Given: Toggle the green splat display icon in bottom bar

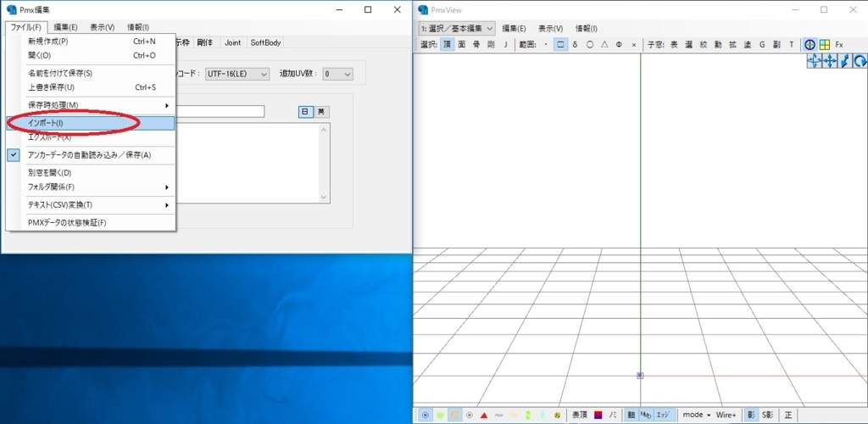Looking at the screenshot, I should point(440,415).
